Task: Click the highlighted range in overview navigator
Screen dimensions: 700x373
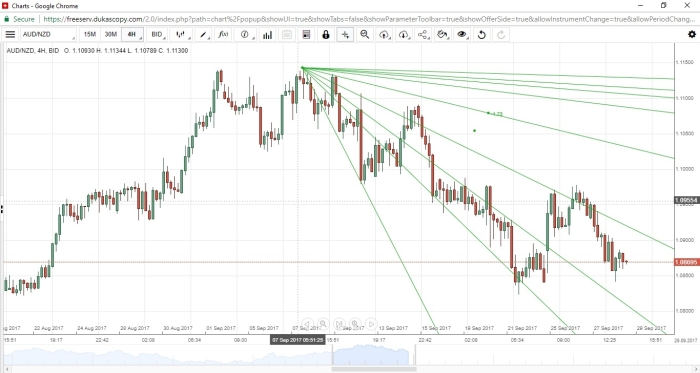Action: coord(371,355)
